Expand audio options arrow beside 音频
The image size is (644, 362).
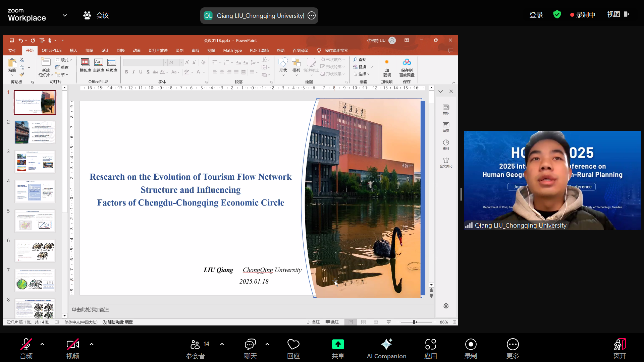pos(42,344)
